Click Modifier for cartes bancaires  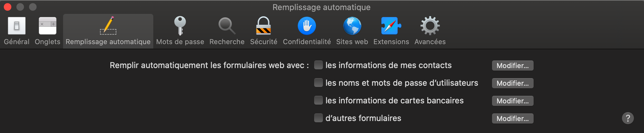point(512,101)
